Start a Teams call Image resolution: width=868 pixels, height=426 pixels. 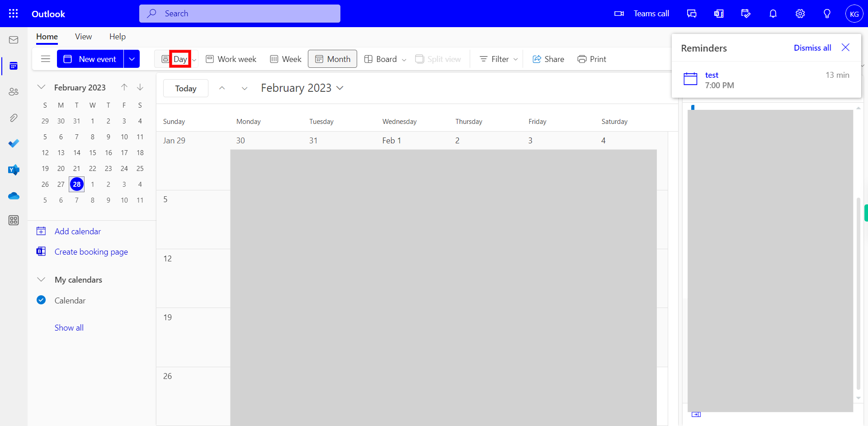[x=642, y=14]
